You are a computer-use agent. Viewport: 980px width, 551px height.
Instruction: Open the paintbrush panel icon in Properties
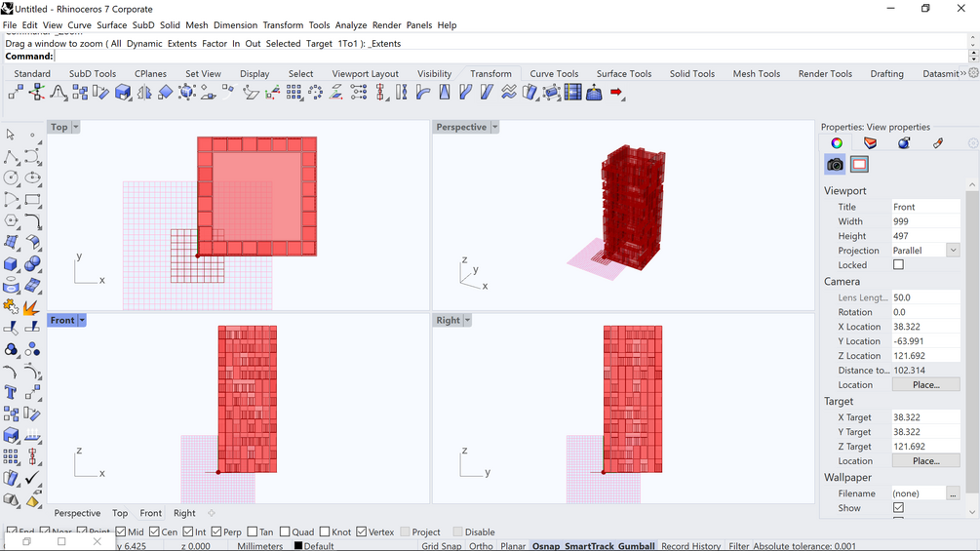(x=937, y=143)
